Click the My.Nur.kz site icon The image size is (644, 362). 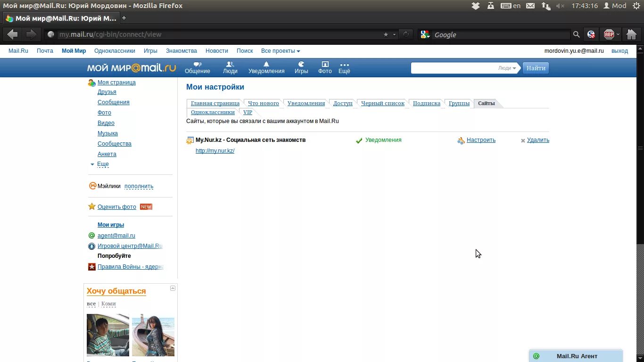pos(190,140)
